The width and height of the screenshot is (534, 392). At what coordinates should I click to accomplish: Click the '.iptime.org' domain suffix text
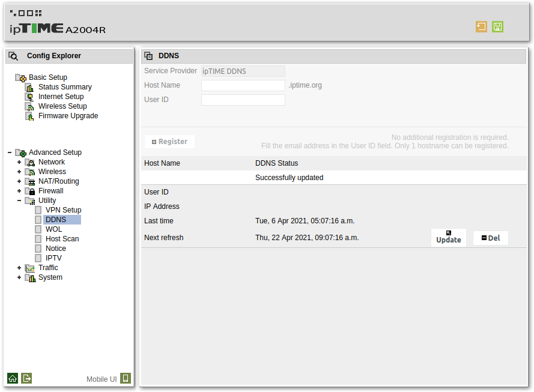tap(305, 85)
